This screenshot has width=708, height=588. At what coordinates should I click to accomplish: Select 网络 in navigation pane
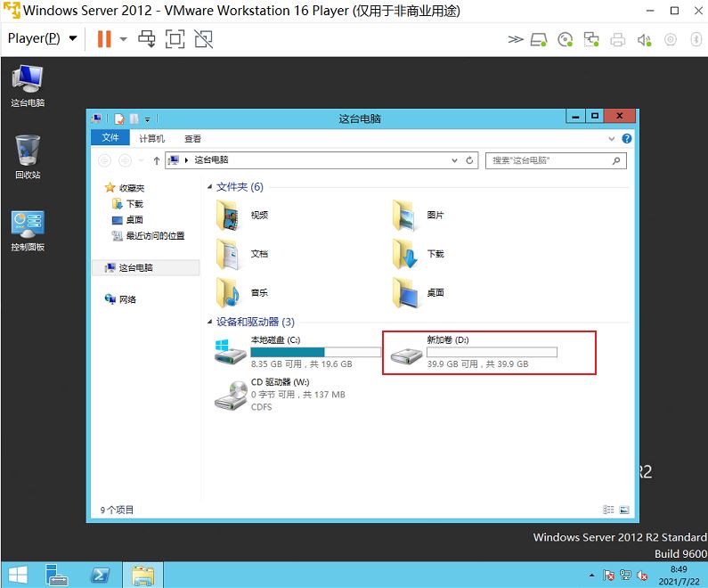[120, 299]
